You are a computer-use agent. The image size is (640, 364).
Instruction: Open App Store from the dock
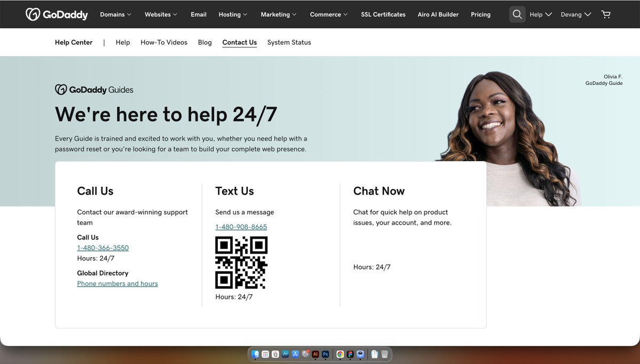(x=296, y=354)
